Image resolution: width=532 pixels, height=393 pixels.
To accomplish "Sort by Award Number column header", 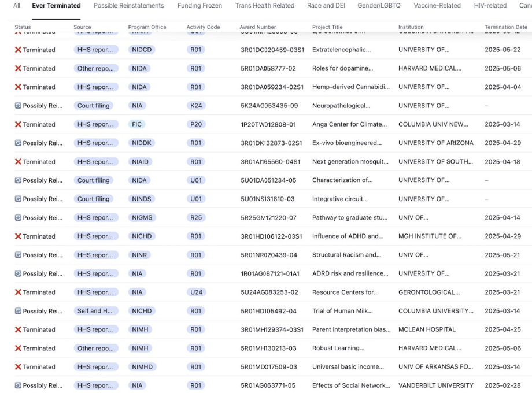I will [x=257, y=27].
